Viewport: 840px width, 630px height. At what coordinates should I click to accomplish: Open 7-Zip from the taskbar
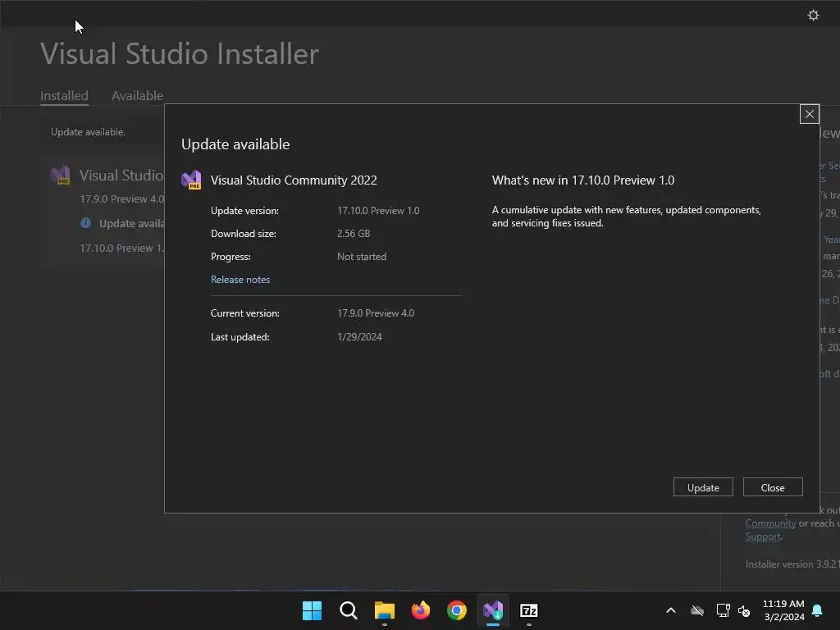coord(529,610)
